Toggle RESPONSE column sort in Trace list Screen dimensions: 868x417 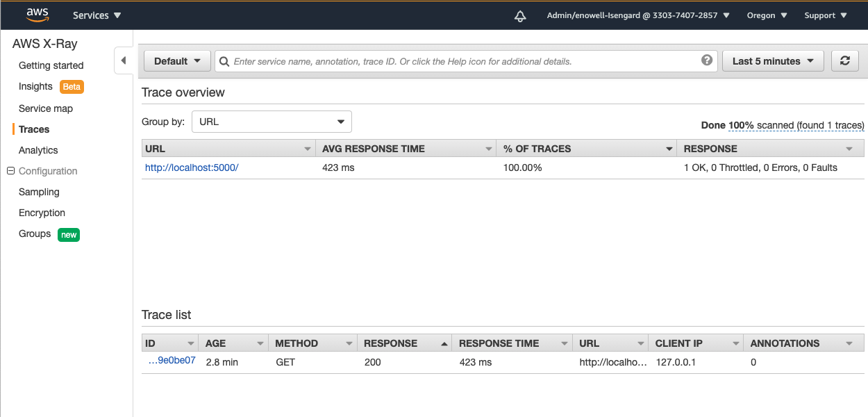[x=444, y=343]
